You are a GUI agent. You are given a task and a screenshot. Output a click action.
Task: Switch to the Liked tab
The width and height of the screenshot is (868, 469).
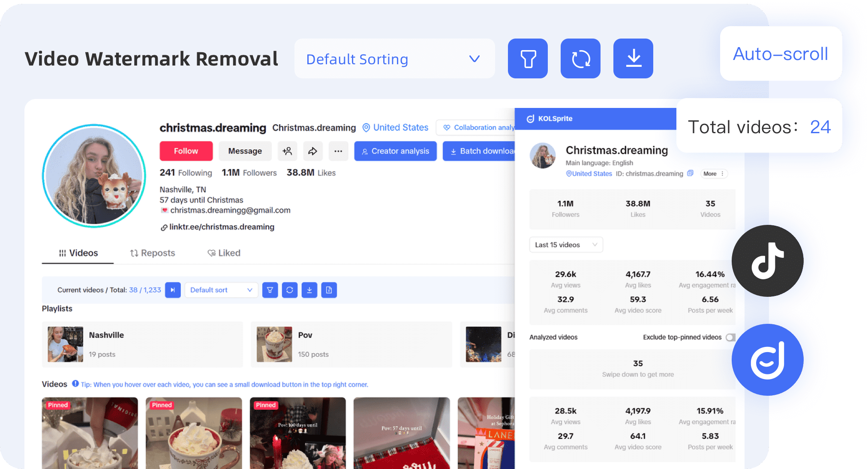pos(224,253)
